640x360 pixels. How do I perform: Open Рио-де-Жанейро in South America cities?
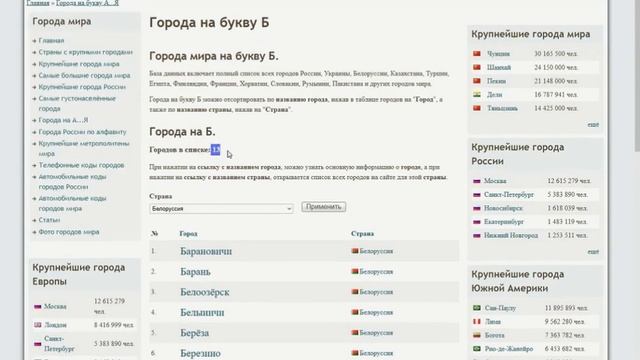(509, 349)
